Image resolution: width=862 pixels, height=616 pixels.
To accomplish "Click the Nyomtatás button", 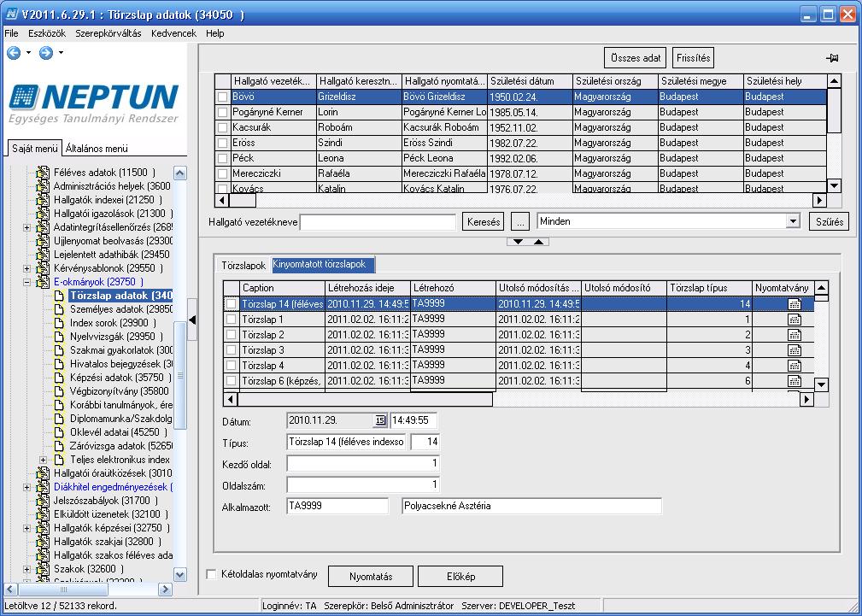I will pyautogui.click(x=371, y=577).
